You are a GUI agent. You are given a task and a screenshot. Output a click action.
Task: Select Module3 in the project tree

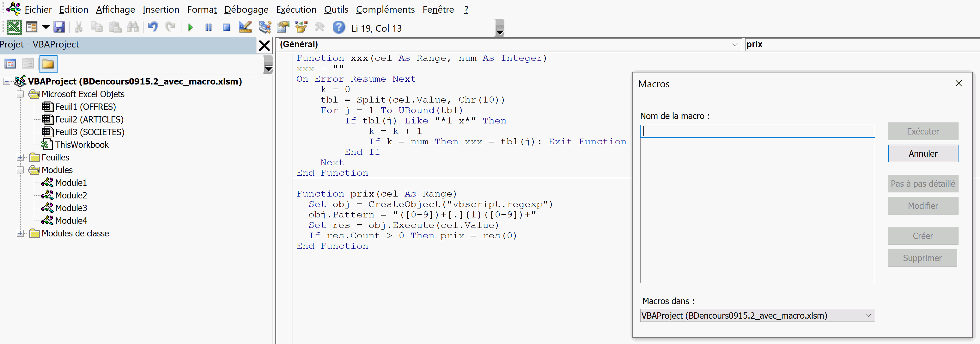pyautogui.click(x=71, y=208)
